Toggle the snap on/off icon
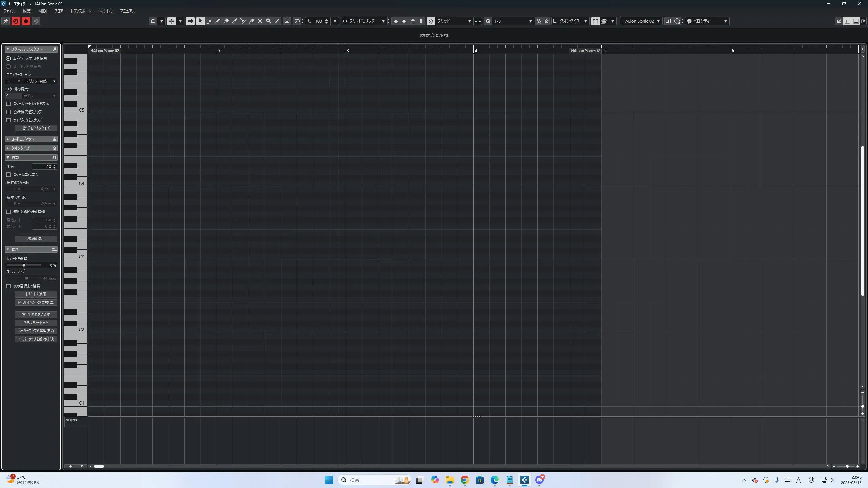The height and width of the screenshot is (488, 868). [431, 21]
